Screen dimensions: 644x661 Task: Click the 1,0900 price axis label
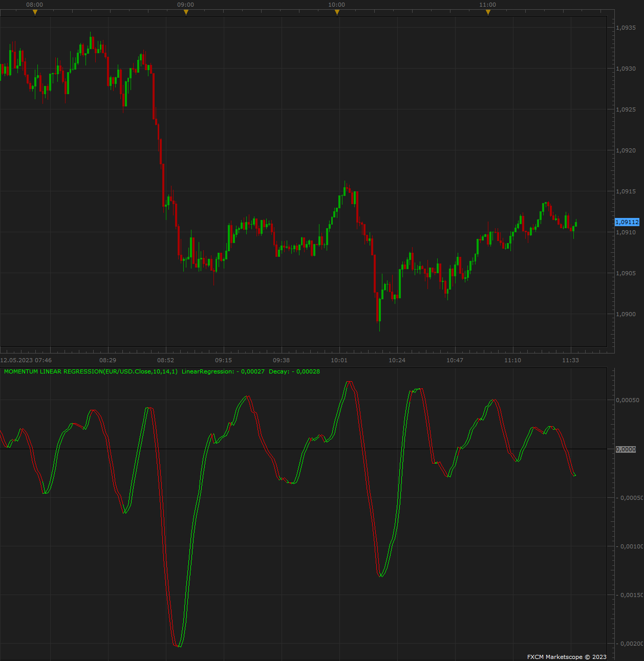(626, 314)
